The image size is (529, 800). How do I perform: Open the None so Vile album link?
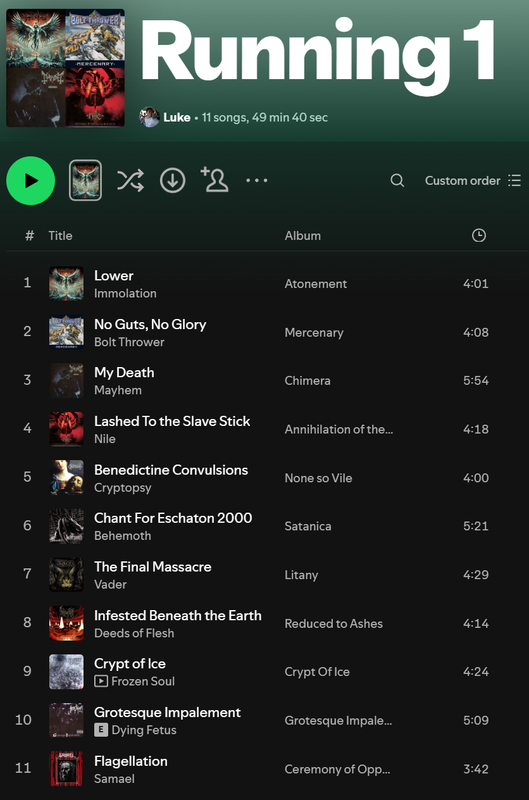[x=318, y=478]
